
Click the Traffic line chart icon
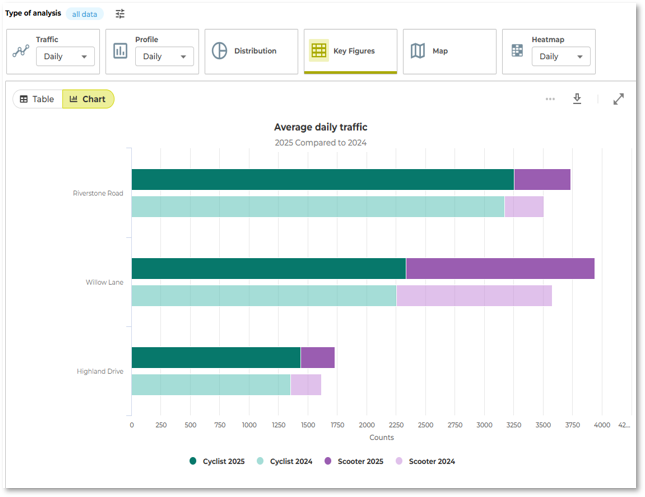20,51
